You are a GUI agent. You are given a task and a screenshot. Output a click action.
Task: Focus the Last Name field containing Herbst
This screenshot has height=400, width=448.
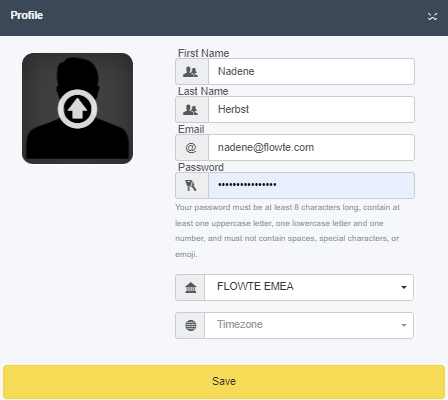coord(311,109)
